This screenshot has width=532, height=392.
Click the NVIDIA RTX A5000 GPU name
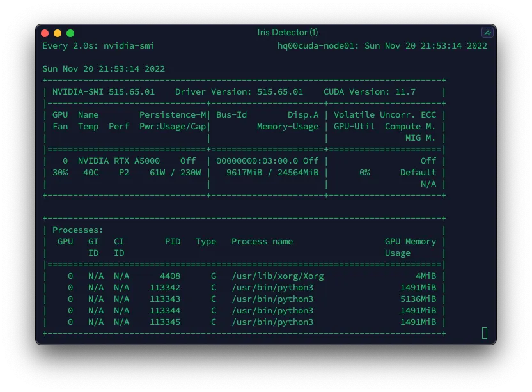tap(119, 161)
